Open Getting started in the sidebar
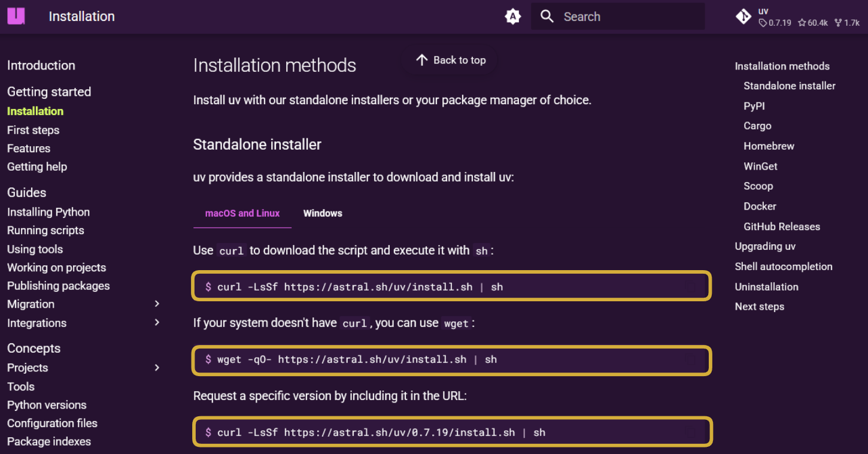868x454 pixels. tap(49, 92)
